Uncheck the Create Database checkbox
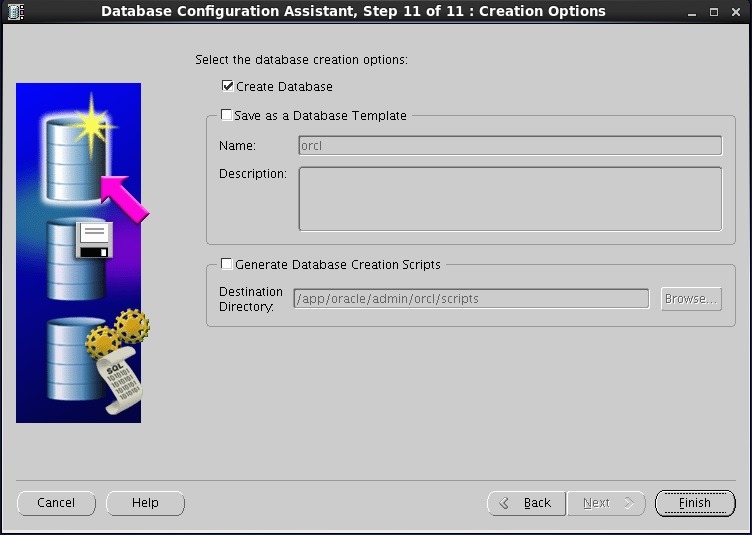Viewport: 752px width, 535px height. coord(227,86)
